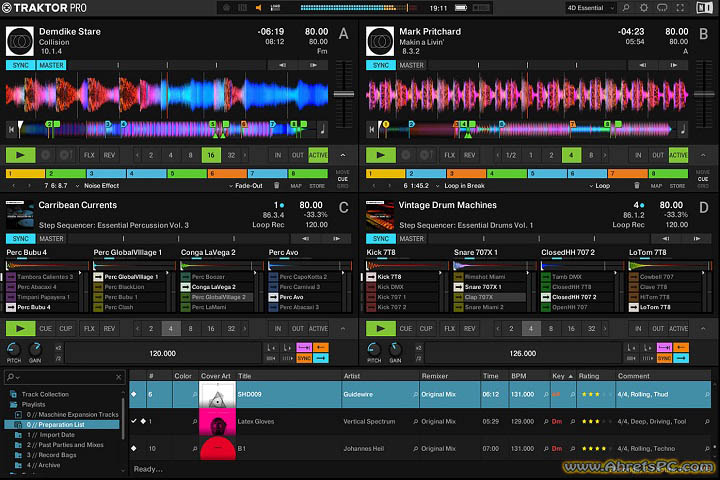
Task: Collapse advanced panel arrow on Deck A
Action: click(x=343, y=155)
